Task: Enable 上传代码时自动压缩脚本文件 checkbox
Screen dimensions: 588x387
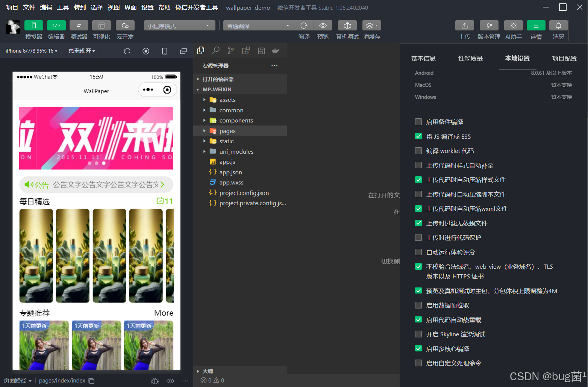Action: pos(418,194)
